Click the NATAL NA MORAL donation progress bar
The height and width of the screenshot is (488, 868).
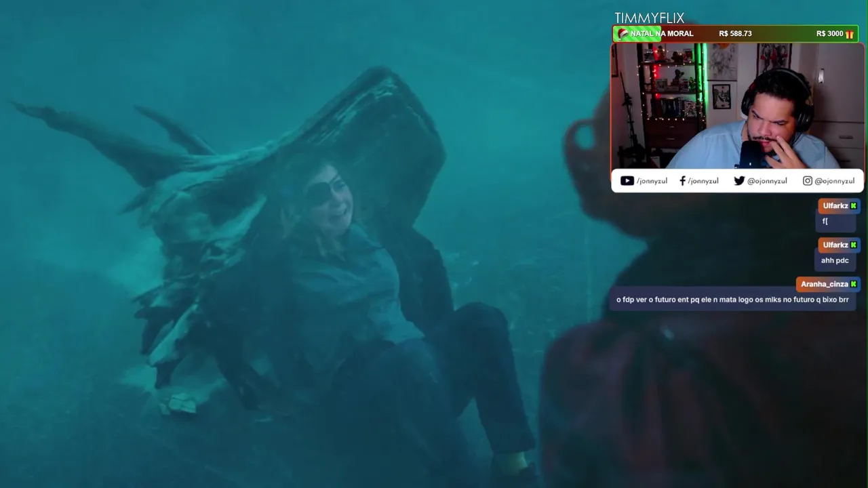point(736,34)
